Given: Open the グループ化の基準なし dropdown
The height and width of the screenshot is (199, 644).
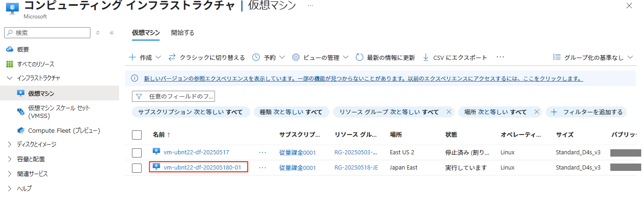Looking at the screenshot, I should pyautogui.click(x=593, y=58).
